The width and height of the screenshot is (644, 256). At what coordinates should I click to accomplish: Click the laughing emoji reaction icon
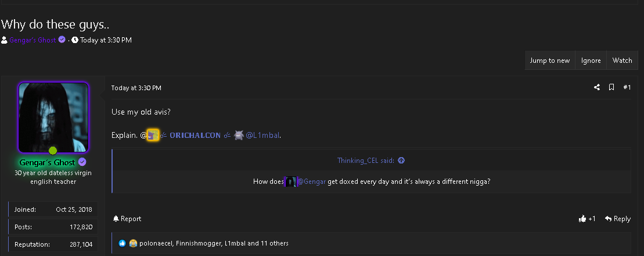tap(132, 243)
